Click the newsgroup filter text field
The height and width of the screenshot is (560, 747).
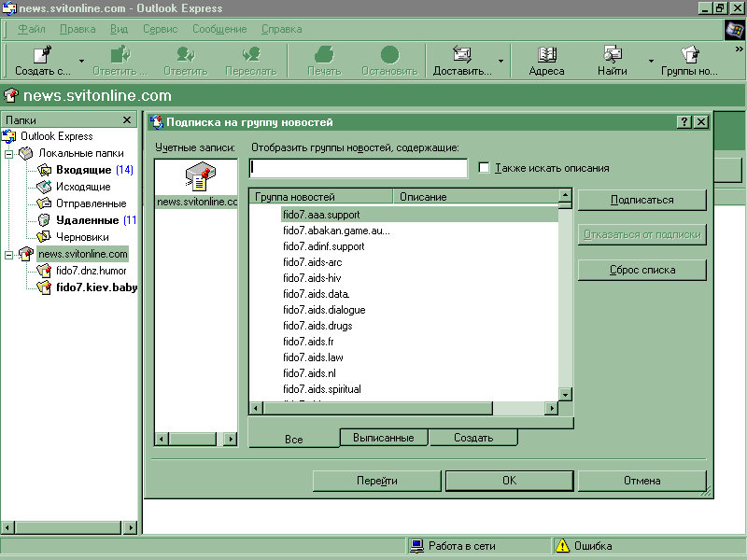359,168
